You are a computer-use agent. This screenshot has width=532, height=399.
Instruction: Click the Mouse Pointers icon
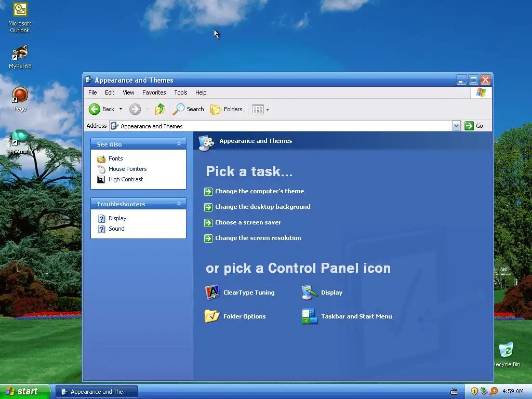pyautogui.click(x=101, y=169)
